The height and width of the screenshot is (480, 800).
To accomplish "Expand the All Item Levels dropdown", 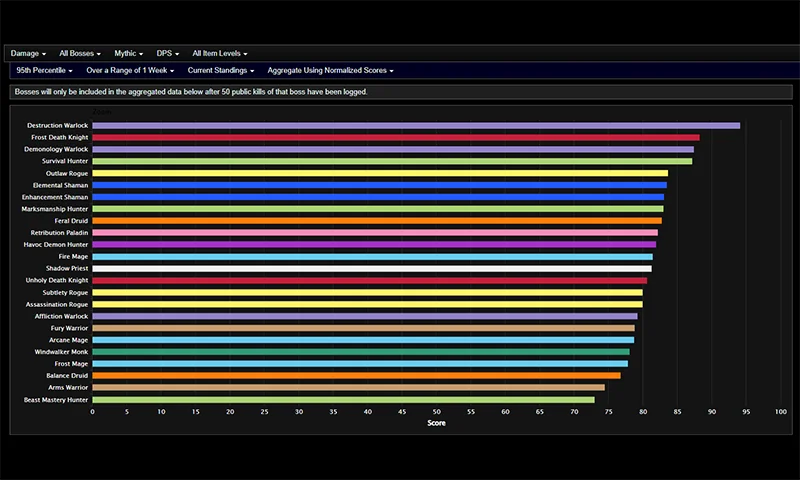I will click(220, 53).
